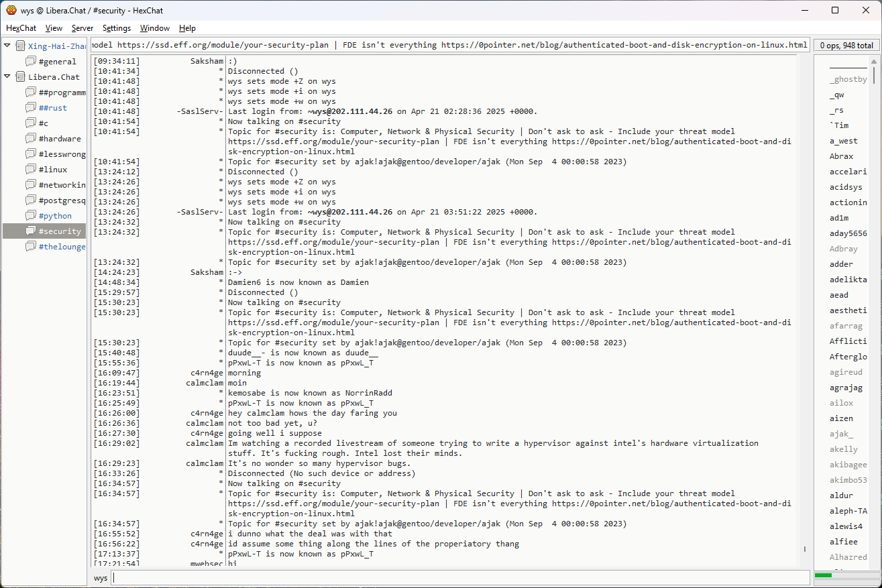Switch to the #postgresq channel
Screen dimensions: 882x588
tap(62, 200)
